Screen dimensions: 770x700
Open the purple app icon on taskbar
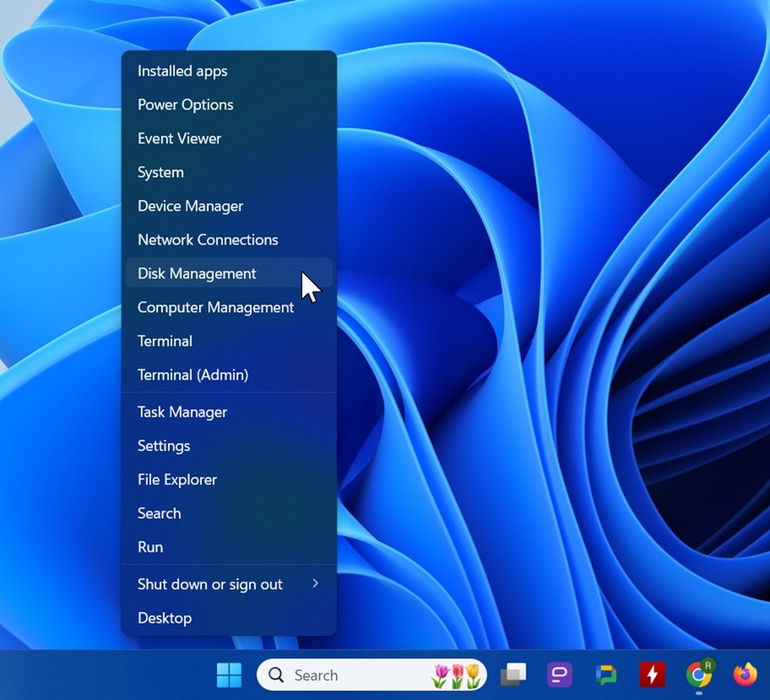click(560, 675)
